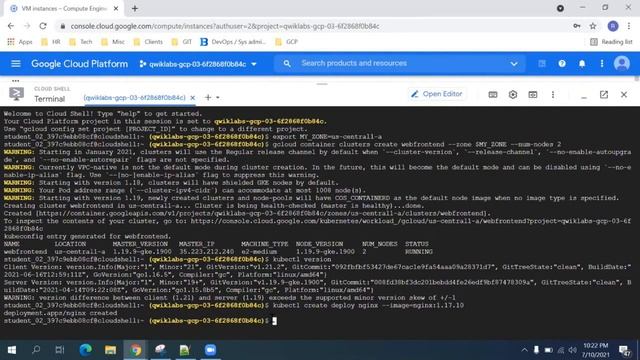
Task: Add a new Cloud Shell session tab
Action: [x=208, y=97]
